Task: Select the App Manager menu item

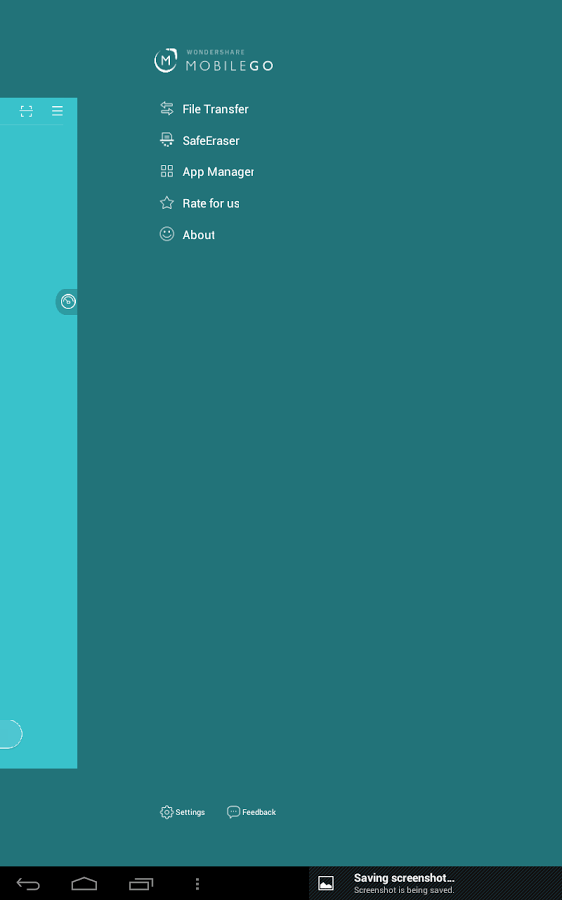Action: [x=218, y=172]
